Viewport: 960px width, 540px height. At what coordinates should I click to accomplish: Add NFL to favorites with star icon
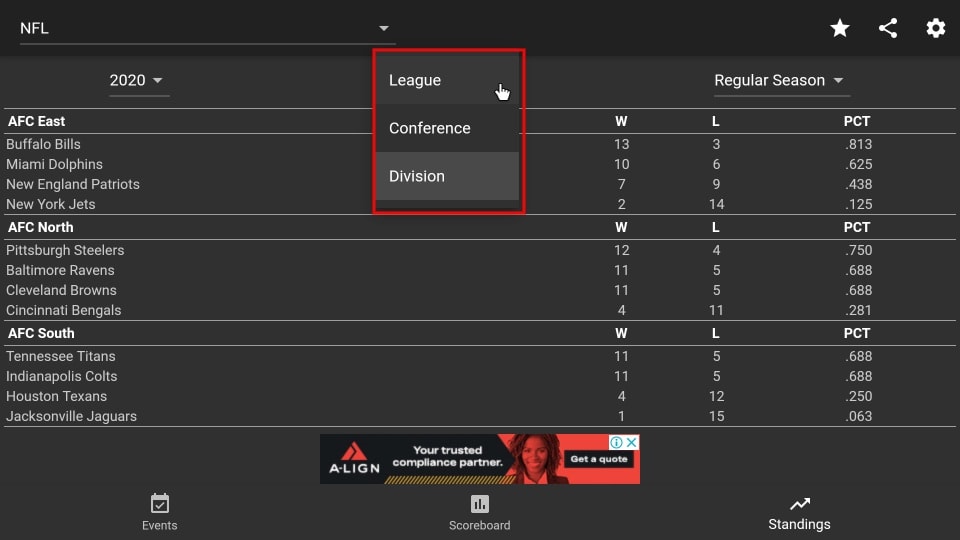839,28
